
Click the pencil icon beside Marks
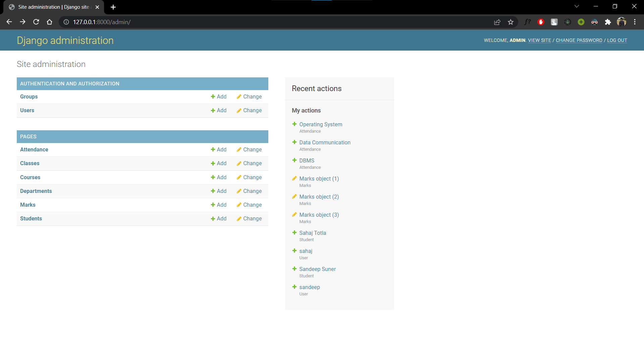pyautogui.click(x=239, y=205)
